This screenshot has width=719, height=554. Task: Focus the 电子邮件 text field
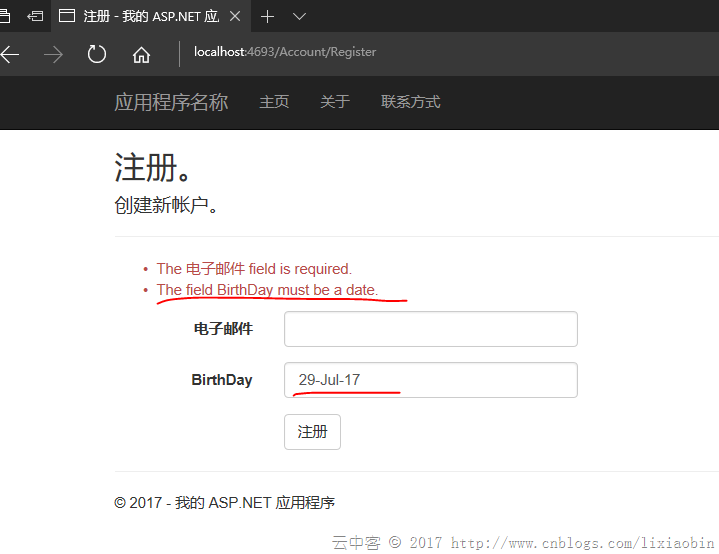click(430, 329)
